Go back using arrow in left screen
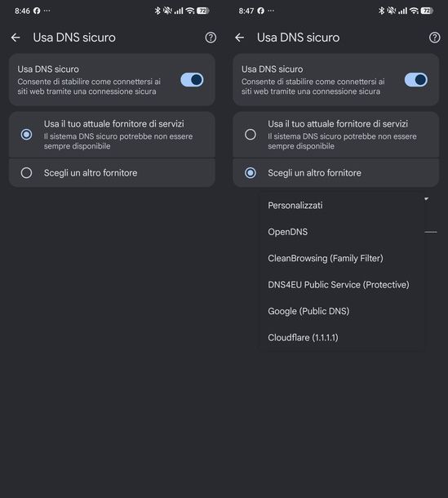This screenshot has width=448, height=498. [x=16, y=38]
